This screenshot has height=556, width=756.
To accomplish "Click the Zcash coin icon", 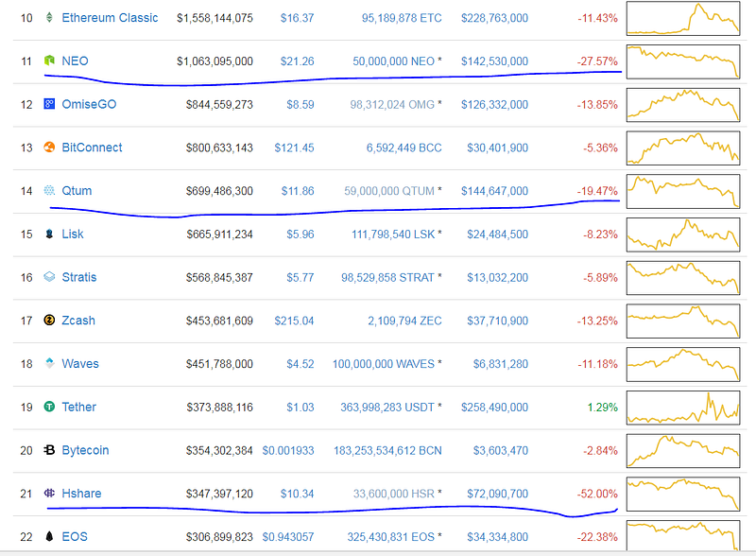I will point(49,320).
